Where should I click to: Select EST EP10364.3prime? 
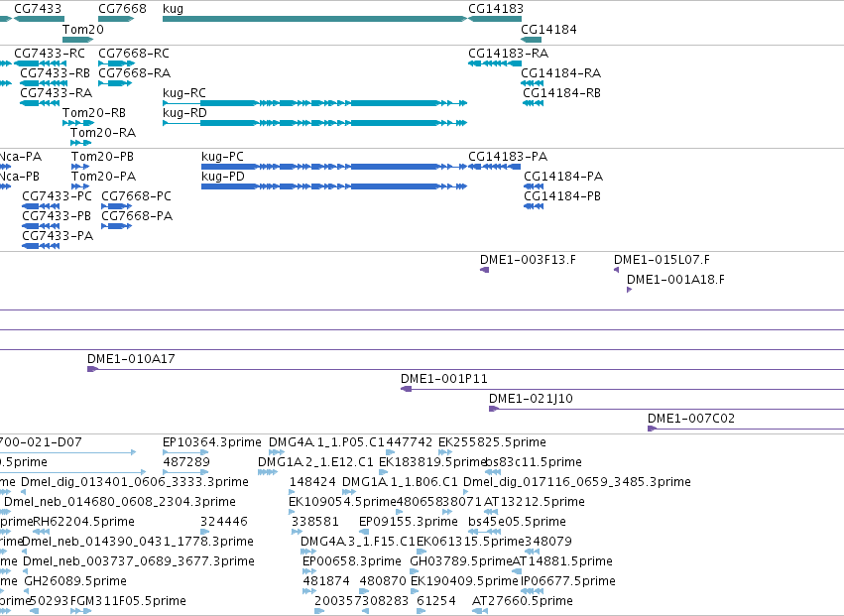(212, 442)
